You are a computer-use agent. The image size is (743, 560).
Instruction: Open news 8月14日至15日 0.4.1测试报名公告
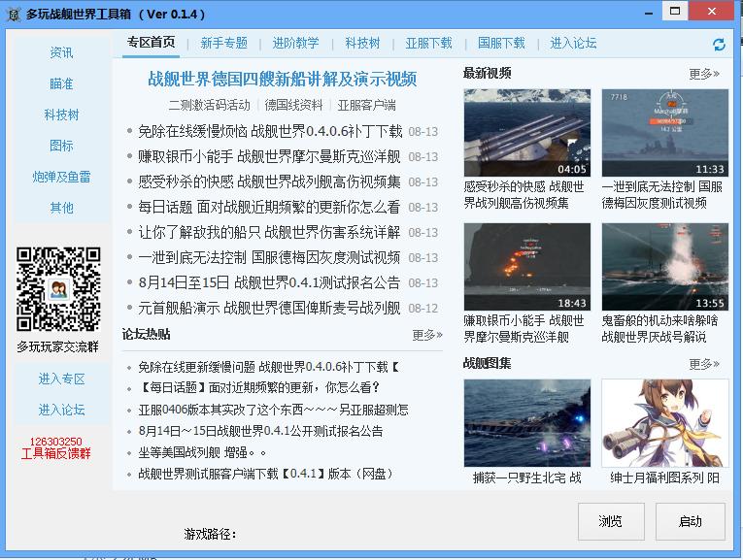pyautogui.click(x=269, y=282)
